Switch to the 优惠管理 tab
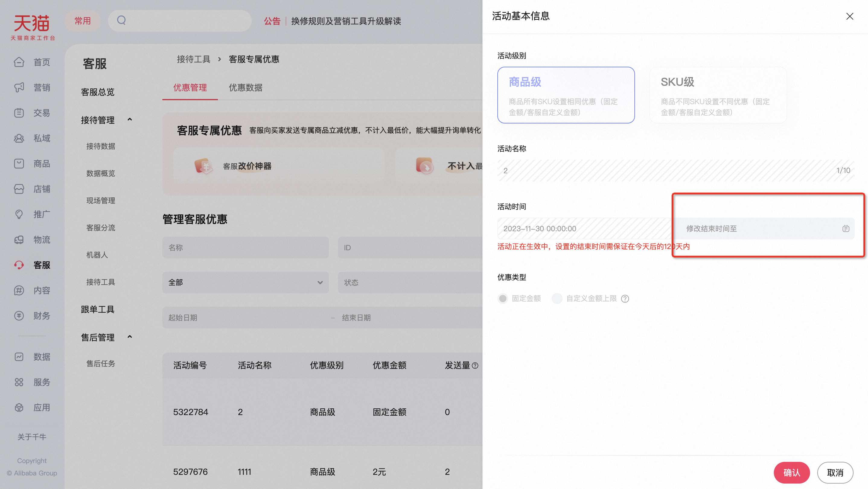The height and width of the screenshot is (489, 868). tap(190, 88)
